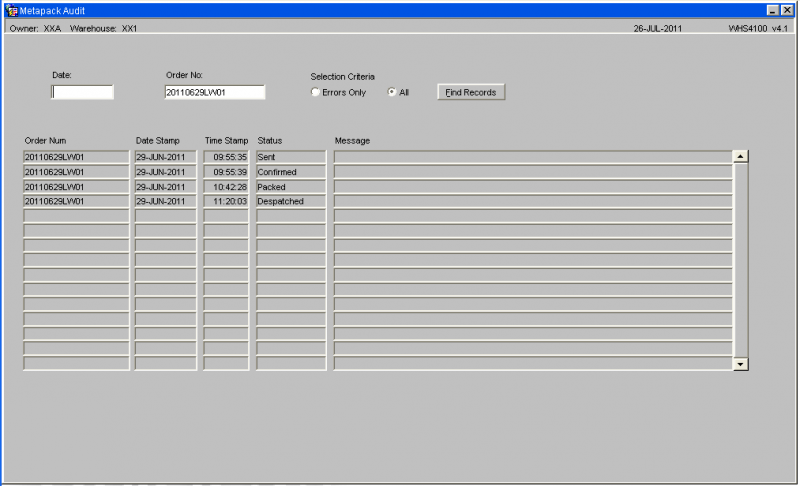Focus the Date input field
This screenshot has width=800, height=486.
(x=82, y=92)
